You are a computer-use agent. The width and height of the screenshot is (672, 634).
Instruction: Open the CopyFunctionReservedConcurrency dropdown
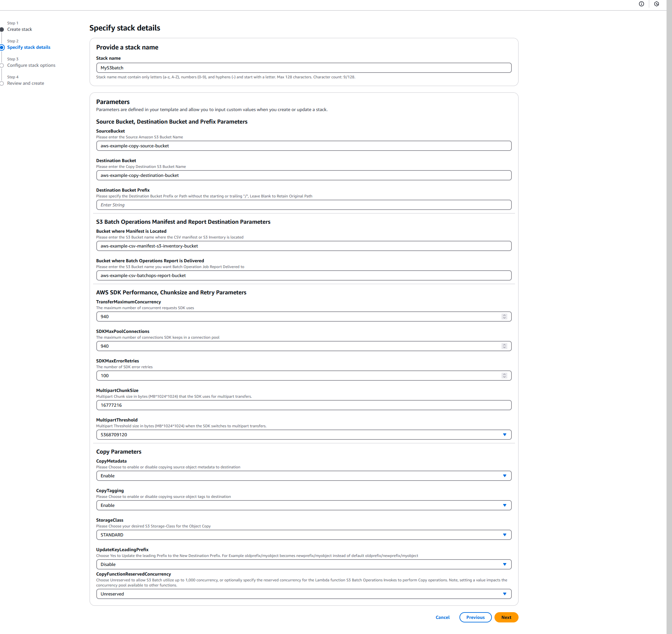click(x=505, y=594)
